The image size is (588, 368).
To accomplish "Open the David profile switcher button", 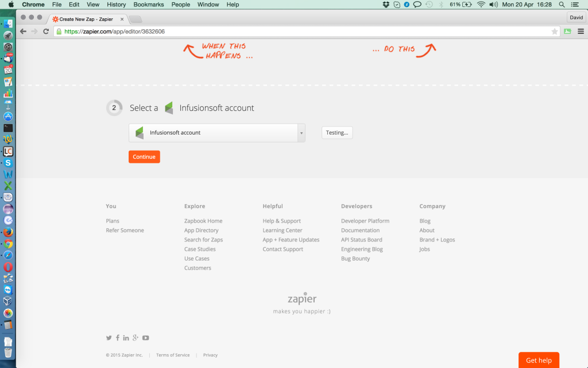I will pyautogui.click(x=576, y=17).
